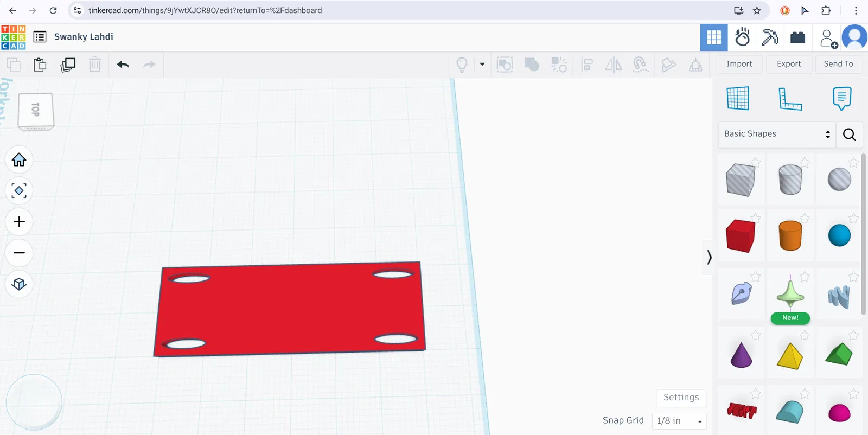Click the Mirror tool icon
The height and width of the screenshot is (435, 868).
click(614, 65)
